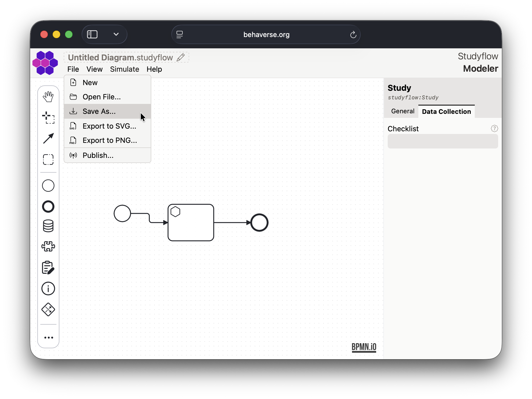Select the connection arrow tool

coord(48,138)
